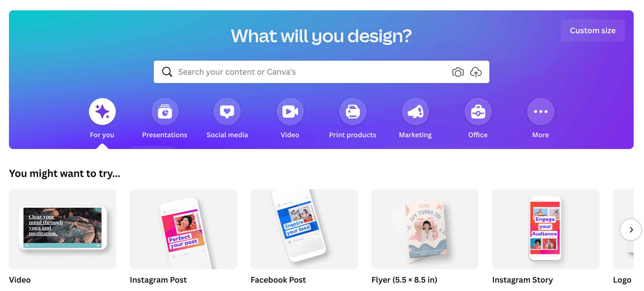Open the Video template thumbnail
644x291 pixels.
pos(63,229)
